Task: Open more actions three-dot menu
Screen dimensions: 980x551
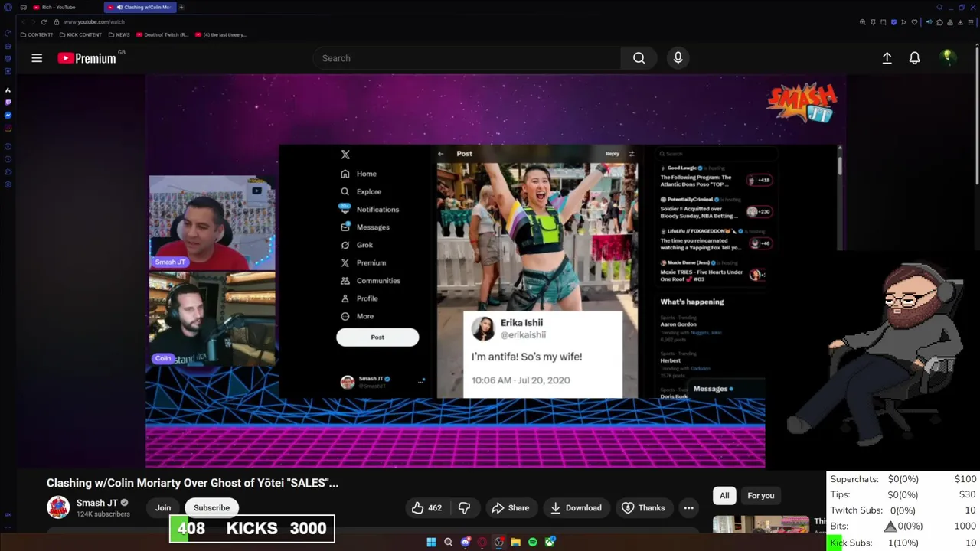Action: (688, 508)
